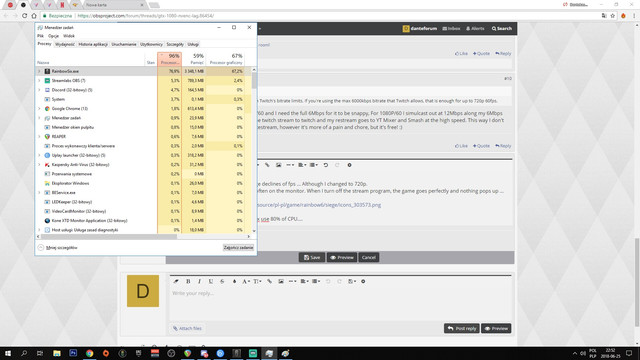Select the Streamlabs OBS process icon
This screenshot has height=360, width=640.
(x=47, y=80)
